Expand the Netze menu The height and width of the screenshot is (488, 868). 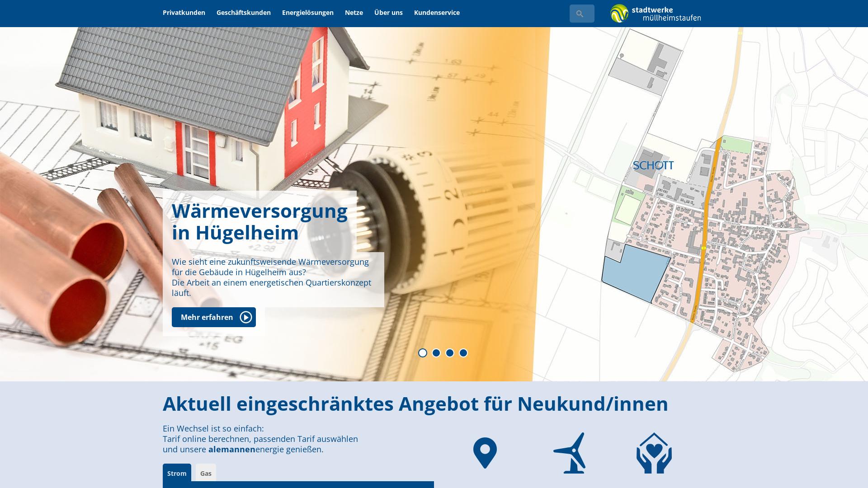click(354, 13)
